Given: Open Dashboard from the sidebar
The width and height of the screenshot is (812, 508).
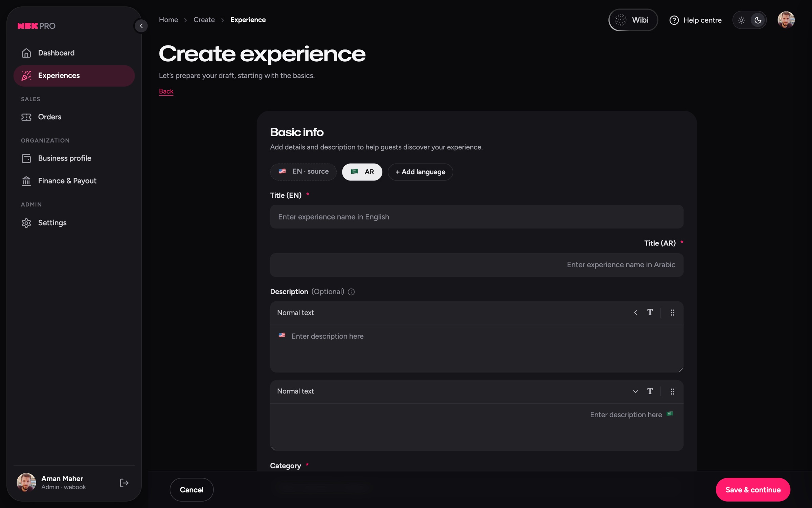Looking at the screenshot, I should [74, 53].
